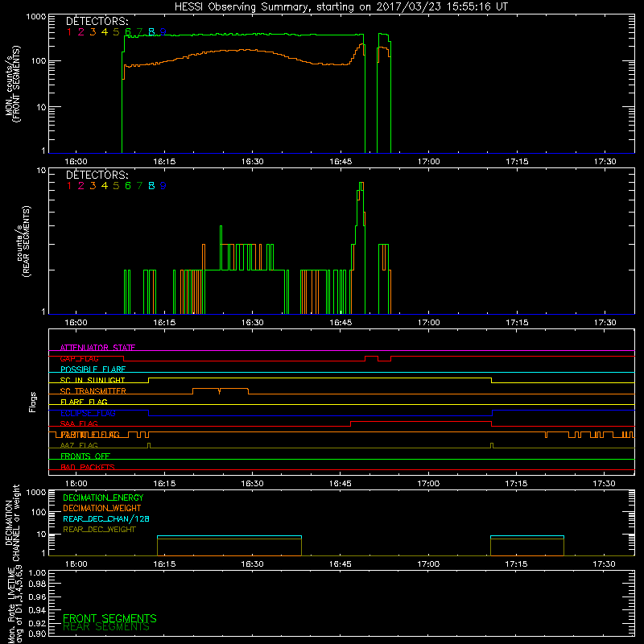644x644 pixels.
Task: Click the 16:30 tick label under the decimation plot
Action: [252, 564]
